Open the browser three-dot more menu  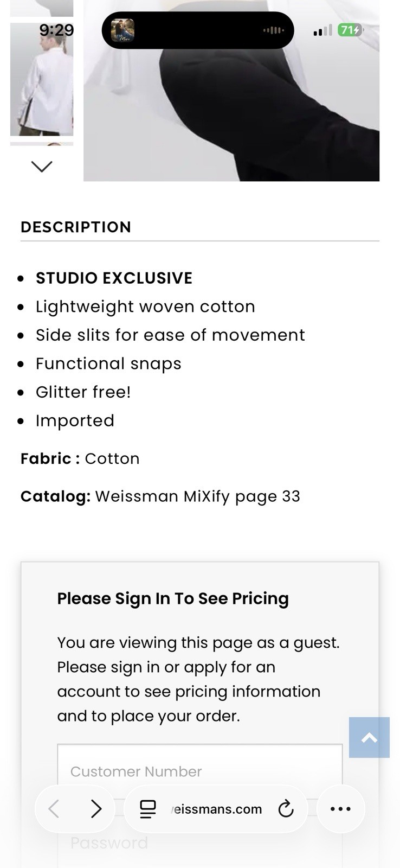(x=340, y=809)
